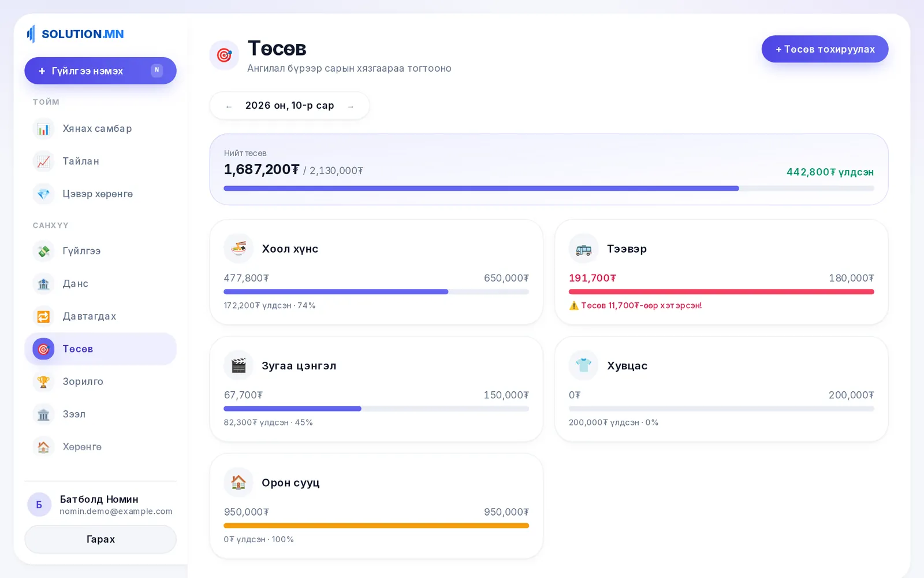Click the Орон сууц house icon
The image size is (924, 578).
pyautogui.click(x=239, y=482)
